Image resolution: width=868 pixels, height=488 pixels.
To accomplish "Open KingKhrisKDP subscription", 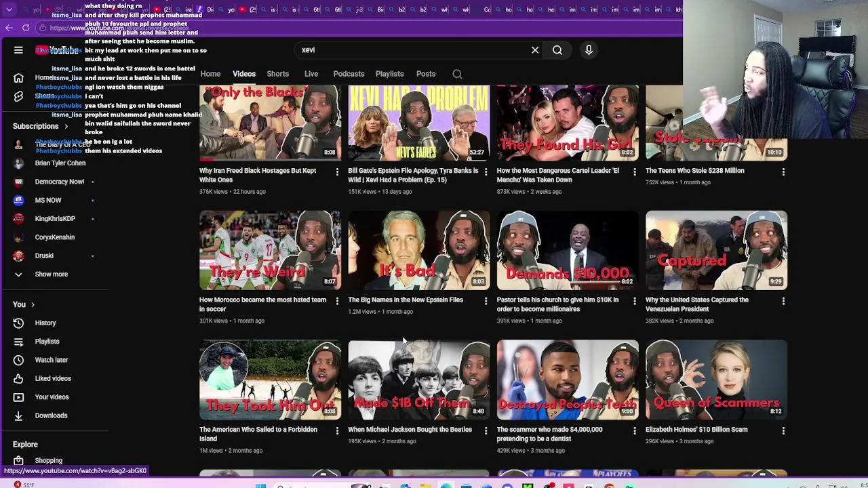I will tap(54, 219).
